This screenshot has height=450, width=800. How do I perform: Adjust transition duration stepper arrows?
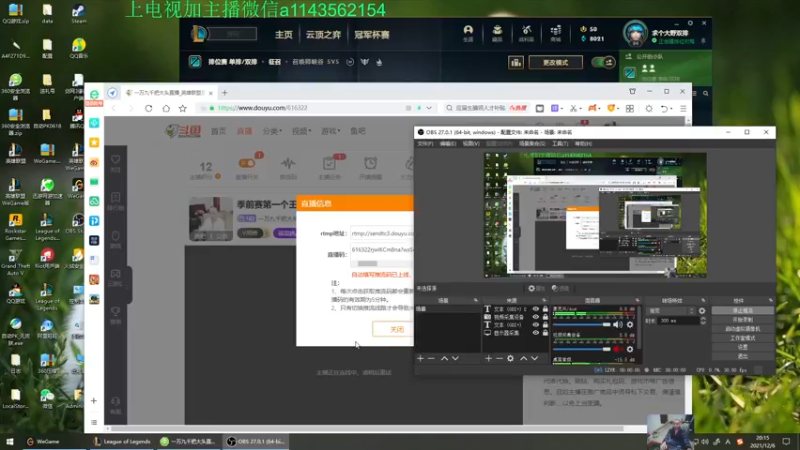tap(703, 321)
